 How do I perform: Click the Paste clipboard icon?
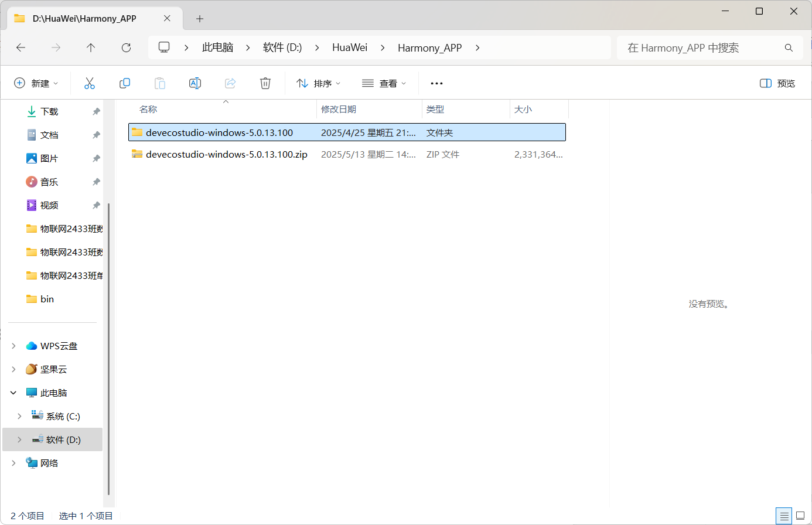pyautogui.click(x=160, y=83)
